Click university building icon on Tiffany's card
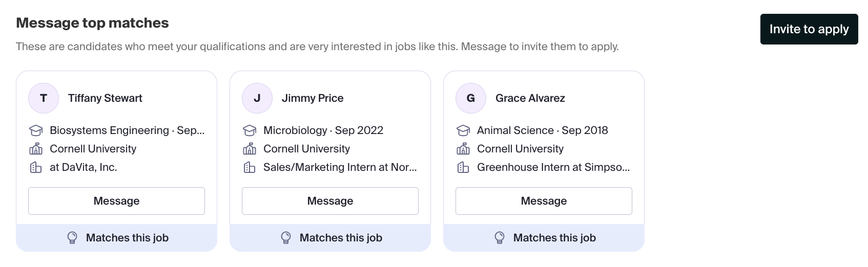The height and width of the screenshot is (267, 868). pyautogui.click(x=36, y=149)
